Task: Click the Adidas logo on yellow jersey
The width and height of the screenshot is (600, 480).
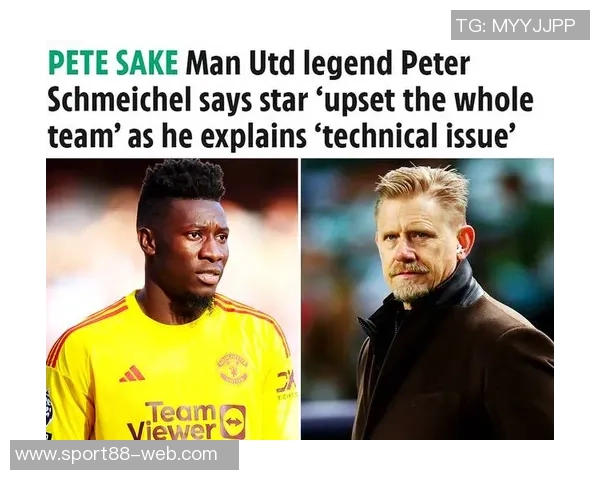Action: [x=132, y=374]
